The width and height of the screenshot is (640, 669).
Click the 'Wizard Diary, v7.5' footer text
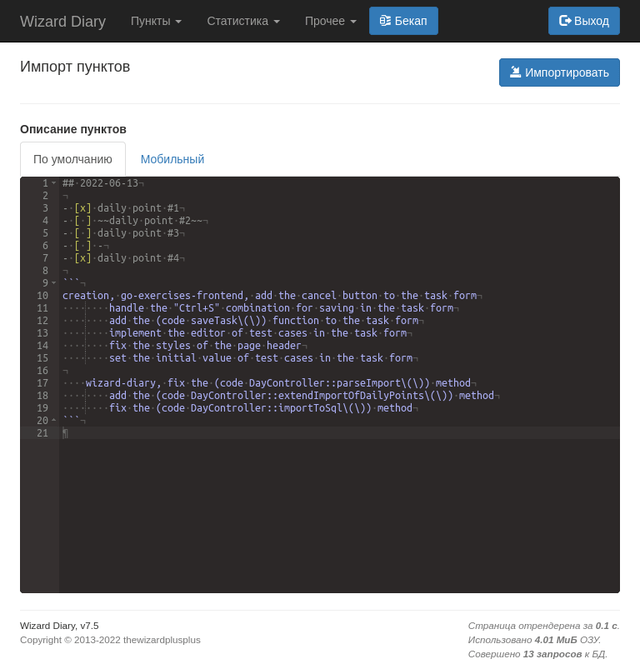(x=59, y=626)
